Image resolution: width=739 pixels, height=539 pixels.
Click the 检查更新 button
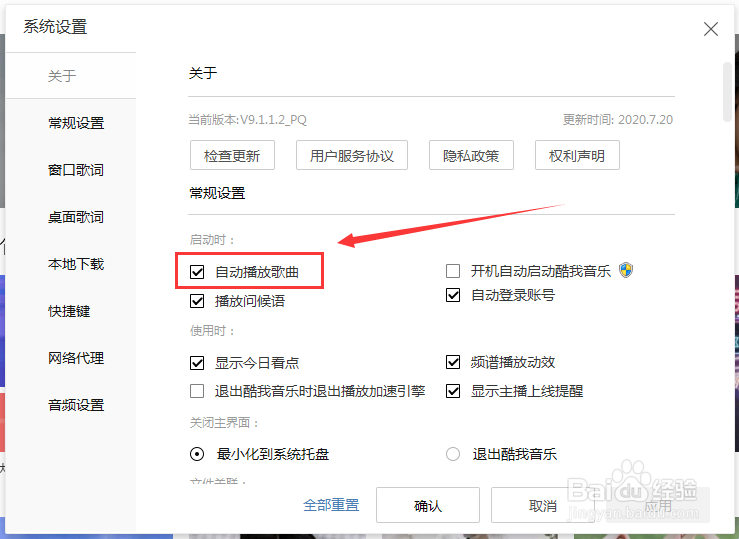pos(232,155)
